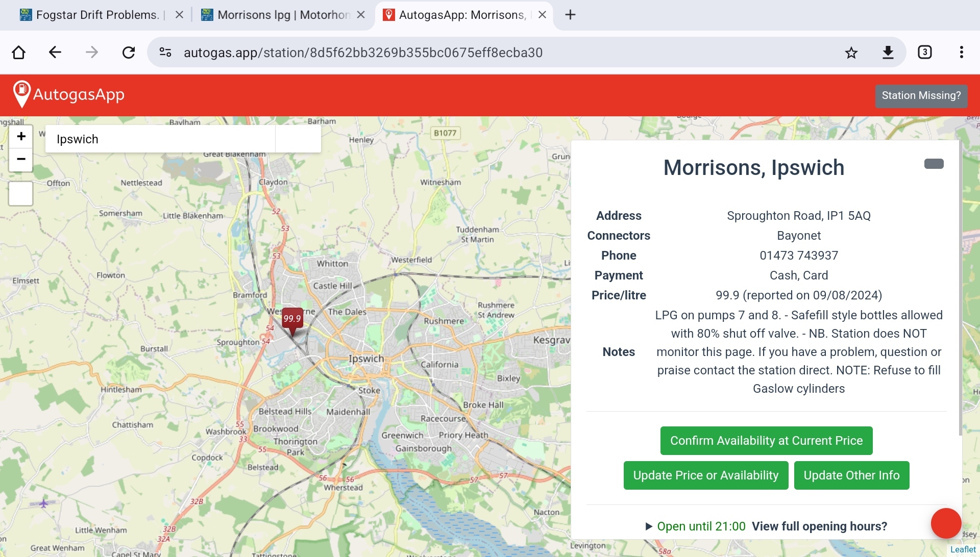Click the Update Price or Availability button
This screenshot has width=980, height=557.
pyautogui.click(x=706, y=475)
